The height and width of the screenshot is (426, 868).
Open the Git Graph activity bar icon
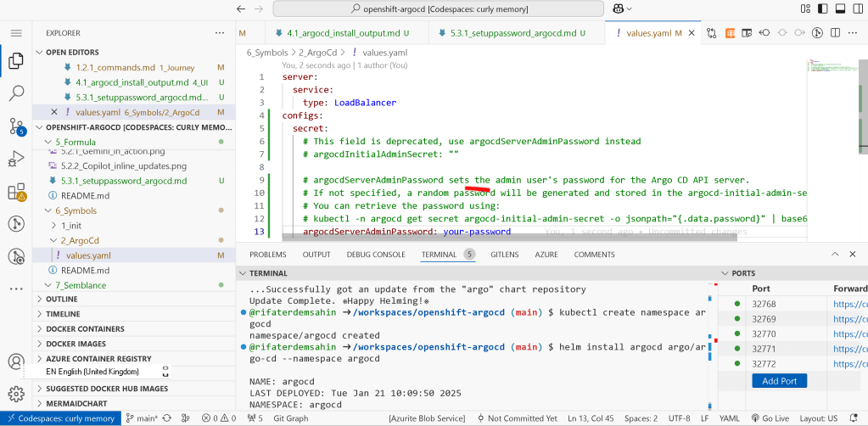click(x=16, y=224)
